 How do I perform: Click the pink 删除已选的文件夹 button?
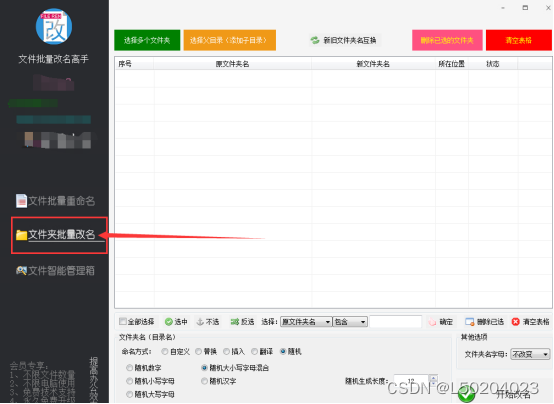(x=447, y=40)
